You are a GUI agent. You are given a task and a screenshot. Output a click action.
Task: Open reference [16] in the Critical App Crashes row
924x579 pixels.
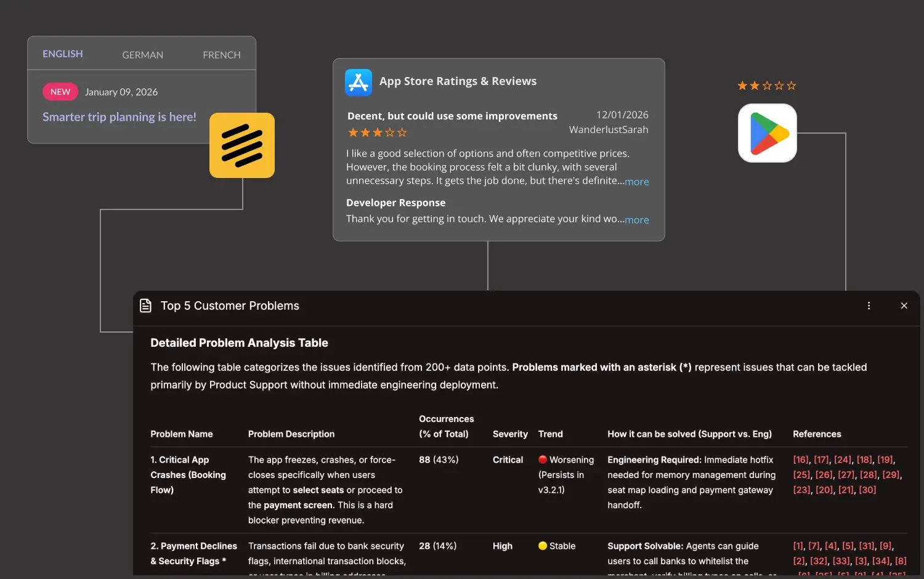pos(800,460)
